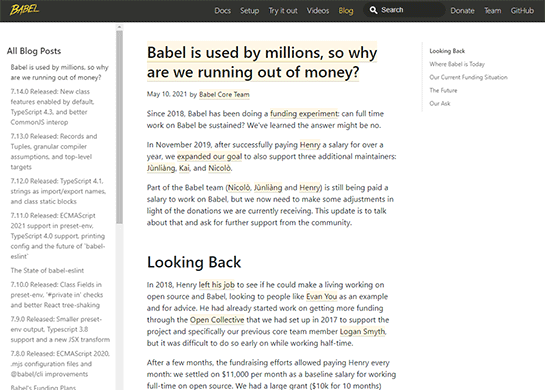Open the Team page
The height and width of the screenshot is (390, 545).
(493, 11)
